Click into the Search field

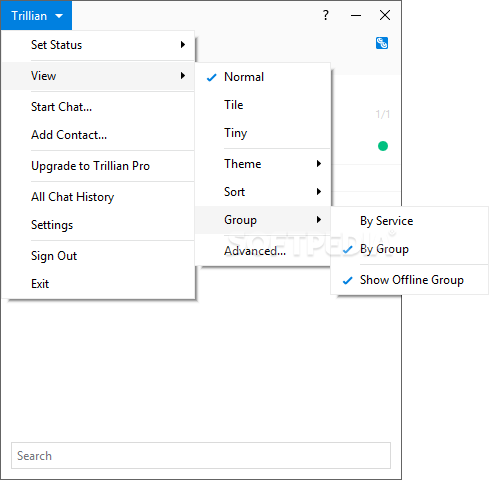(x=201, y=456)
